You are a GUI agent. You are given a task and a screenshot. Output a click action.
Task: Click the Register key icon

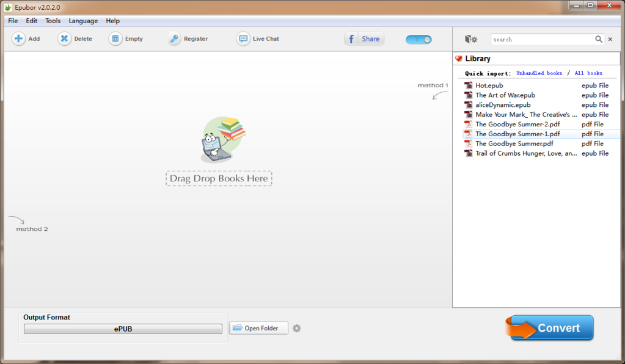(174, 38)
